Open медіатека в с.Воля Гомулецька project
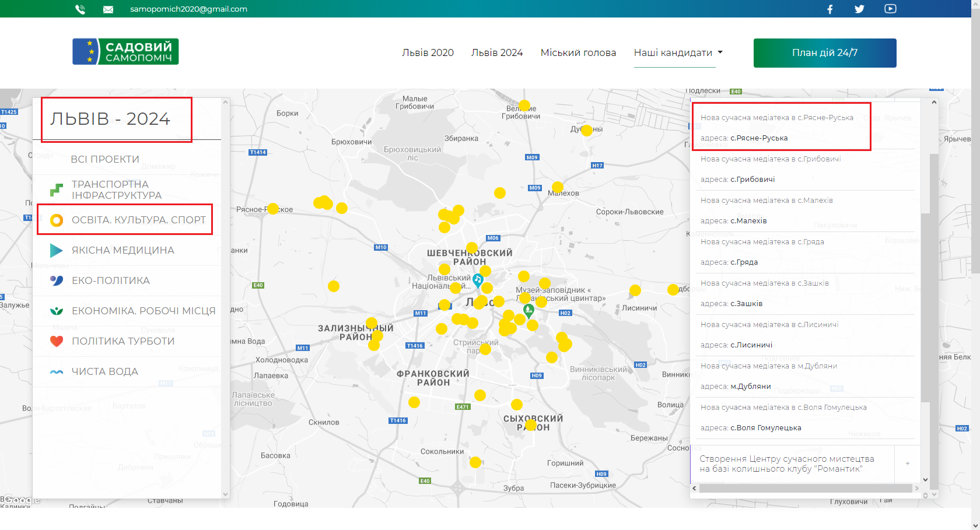The width and height of the screenshot is (980, 530). click(783, 408)
